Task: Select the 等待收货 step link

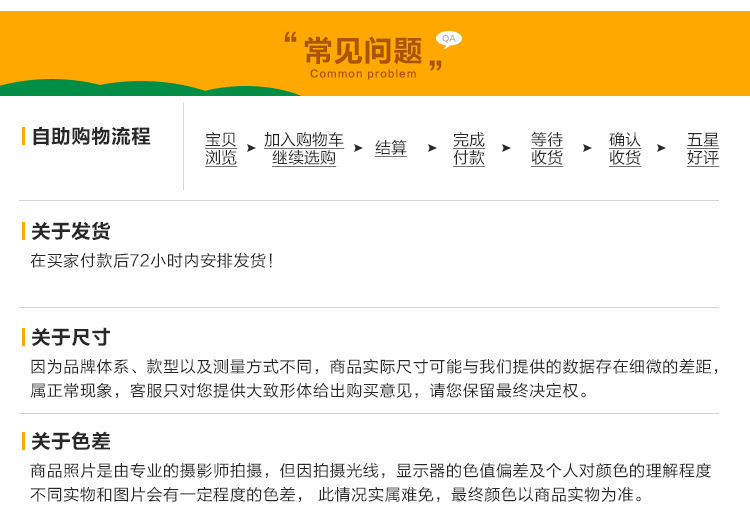Action: pos(547,149)
